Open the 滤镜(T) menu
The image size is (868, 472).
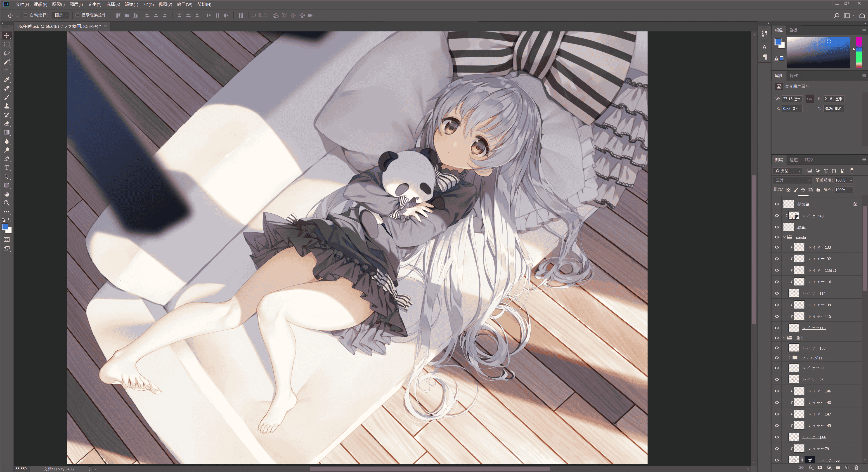click(x=131, y=4)
